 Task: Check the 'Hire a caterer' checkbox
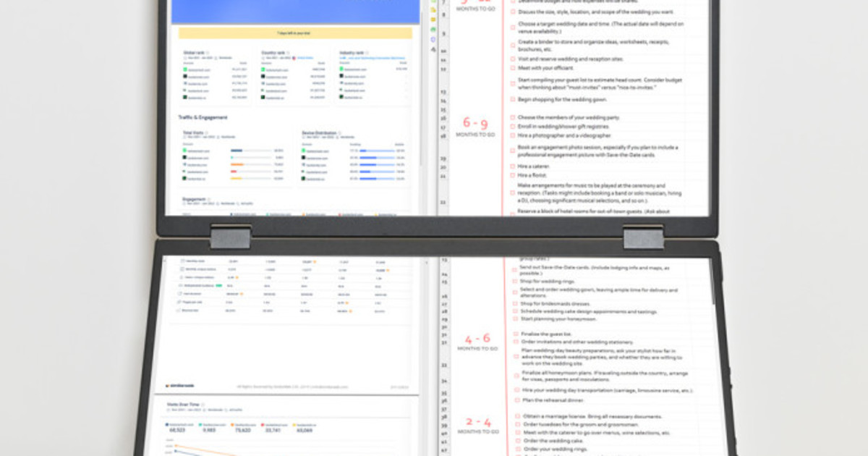[513, 166]
